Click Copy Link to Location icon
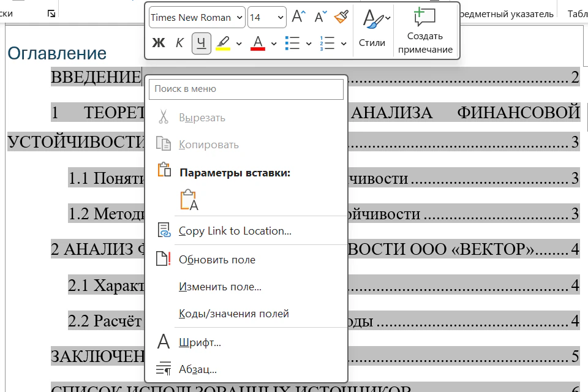Viewport: 588px width, 392px height. coord(164,230)
